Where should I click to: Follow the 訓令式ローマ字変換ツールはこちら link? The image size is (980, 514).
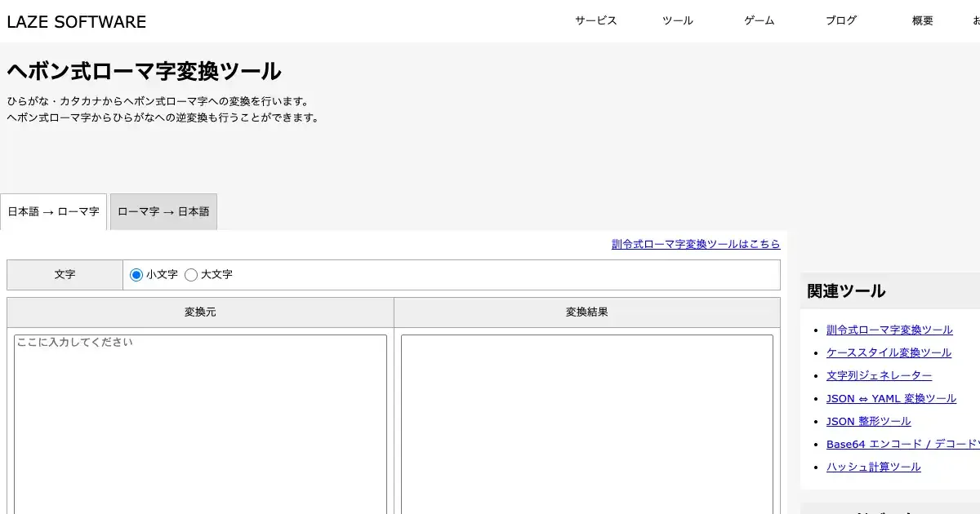click(x=695, y=244)
